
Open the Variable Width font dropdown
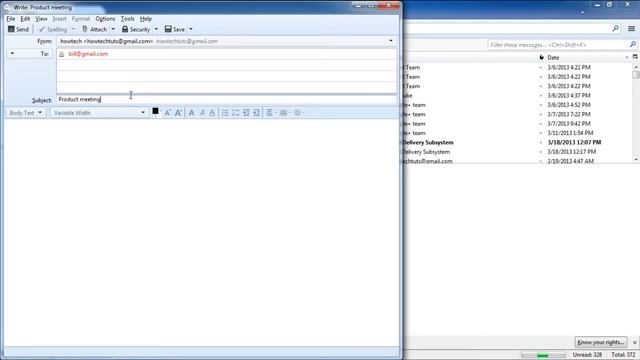99,113
